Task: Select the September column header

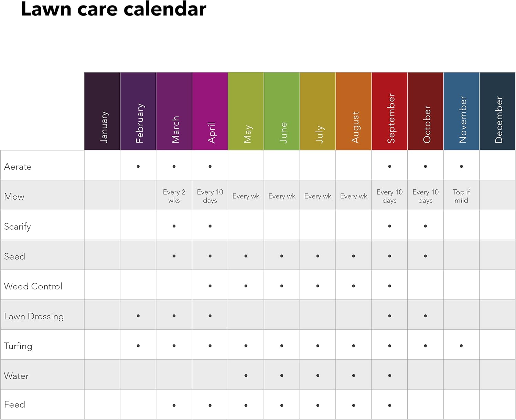Action: tap(389, 111)
